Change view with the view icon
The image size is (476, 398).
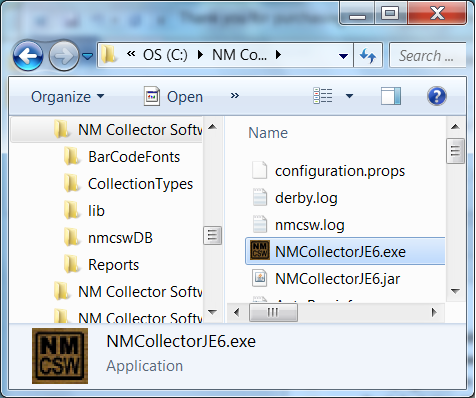pos(323,96)
